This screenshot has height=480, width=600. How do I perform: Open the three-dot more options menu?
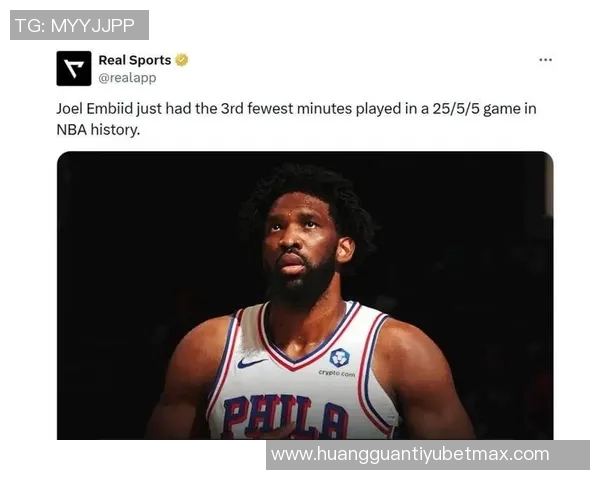pyautogui.click(x=545, y=60)
